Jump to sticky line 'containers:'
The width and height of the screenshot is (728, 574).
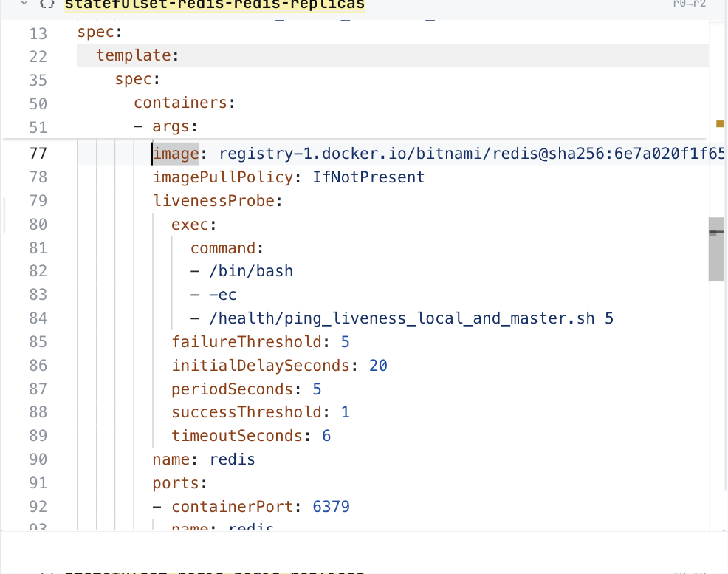coord(185,103)
